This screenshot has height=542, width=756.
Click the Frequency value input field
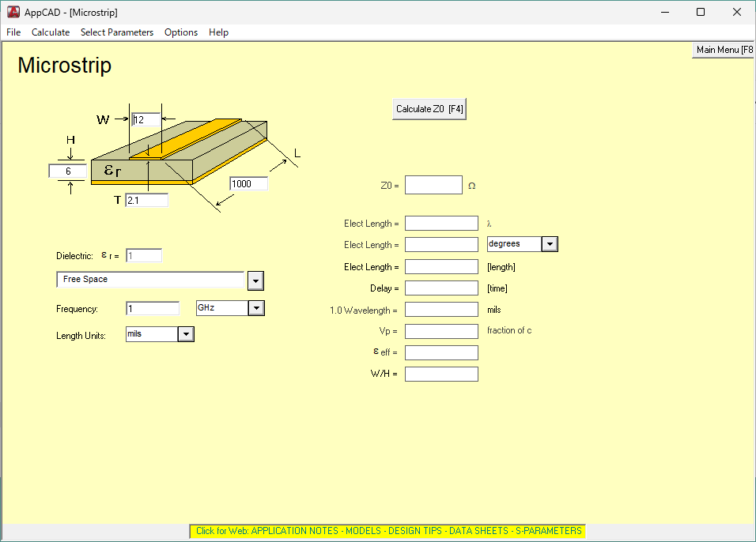pyautogui.click(x=153, y=308)
